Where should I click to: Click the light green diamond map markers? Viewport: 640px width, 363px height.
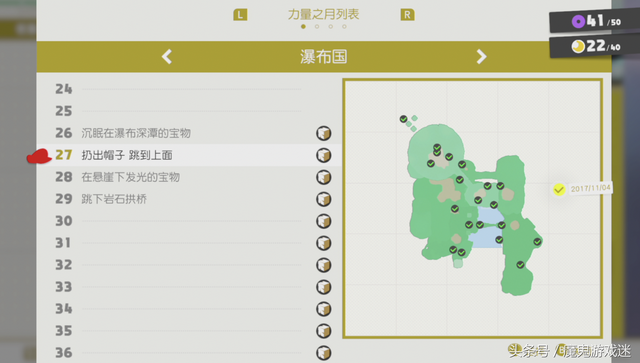[x=412, y=123]
